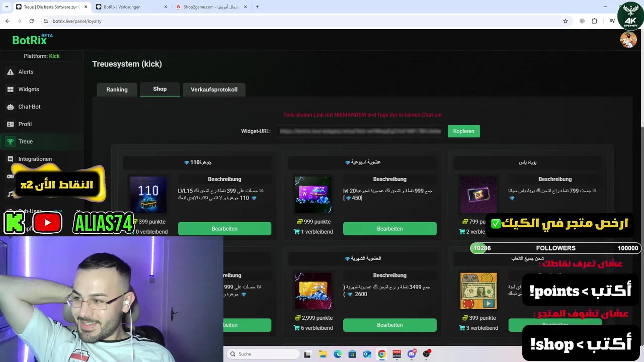The height and width of the screenshot is (362, 644).
Task: Open a new browser tab
Action: pos(258,7)
